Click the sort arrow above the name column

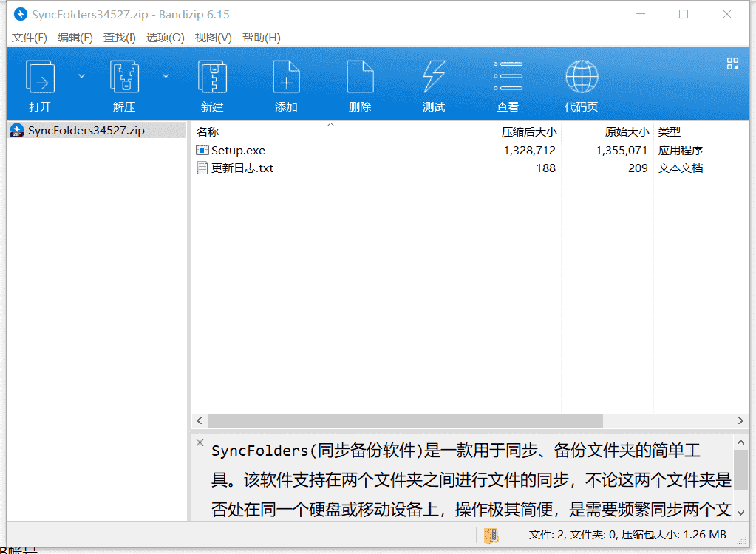point(331,125)
